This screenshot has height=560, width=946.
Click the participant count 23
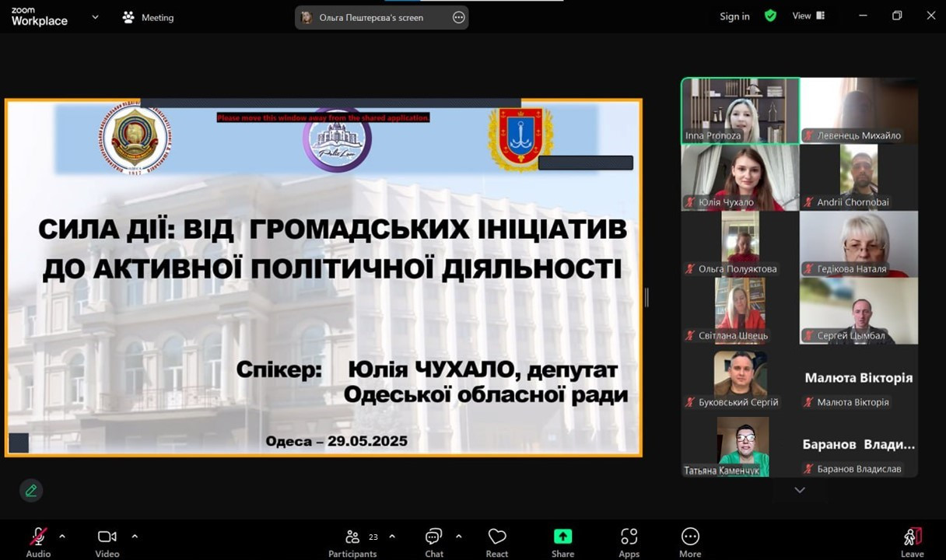click(373, 537)
